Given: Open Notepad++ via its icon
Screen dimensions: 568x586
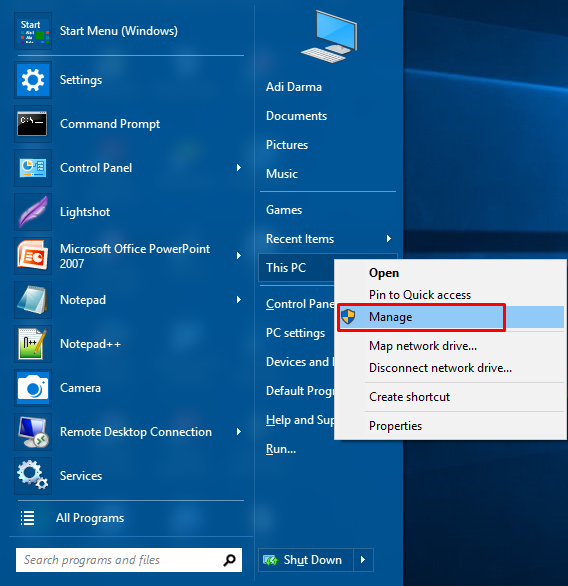Looking at the screenshot, I should pos(33,344).
